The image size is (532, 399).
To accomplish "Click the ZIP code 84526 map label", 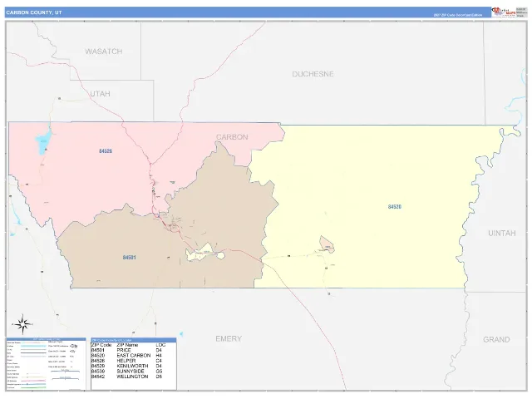I will (x=106, y=151).
